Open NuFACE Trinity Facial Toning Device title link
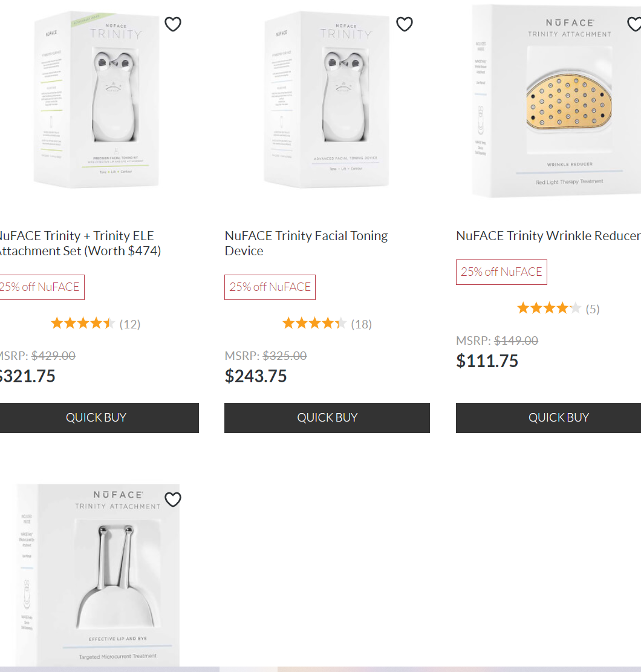This screenshot has width=641, height=672. tap(306, 243)
